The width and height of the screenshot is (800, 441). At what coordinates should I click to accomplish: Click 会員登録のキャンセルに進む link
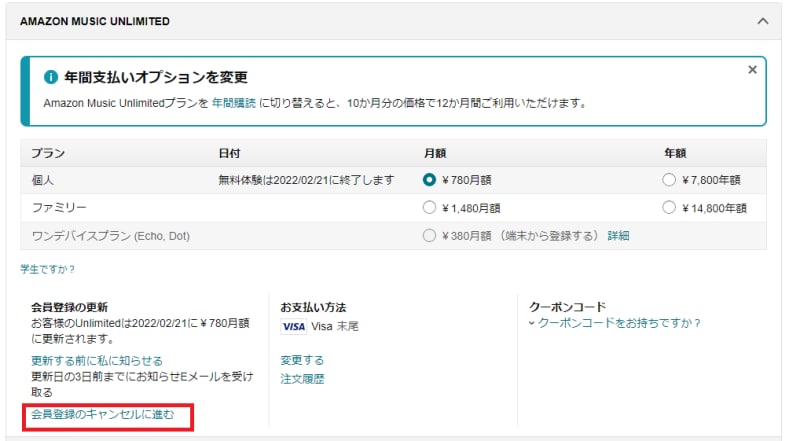[x=103, y=414]
